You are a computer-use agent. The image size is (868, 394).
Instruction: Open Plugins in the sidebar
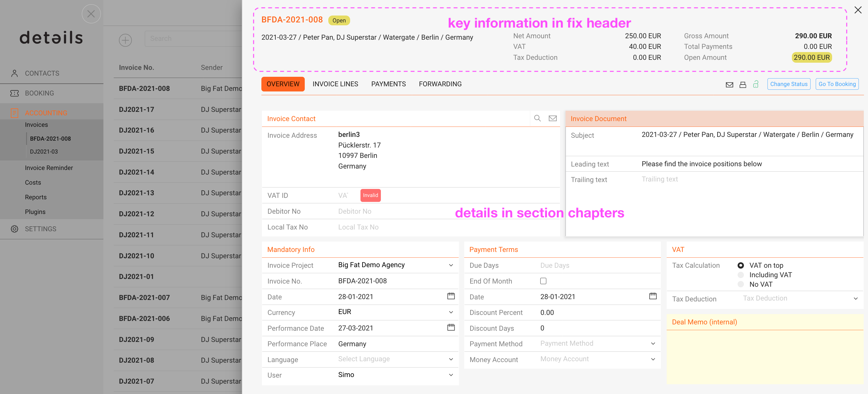click(35, 212)
